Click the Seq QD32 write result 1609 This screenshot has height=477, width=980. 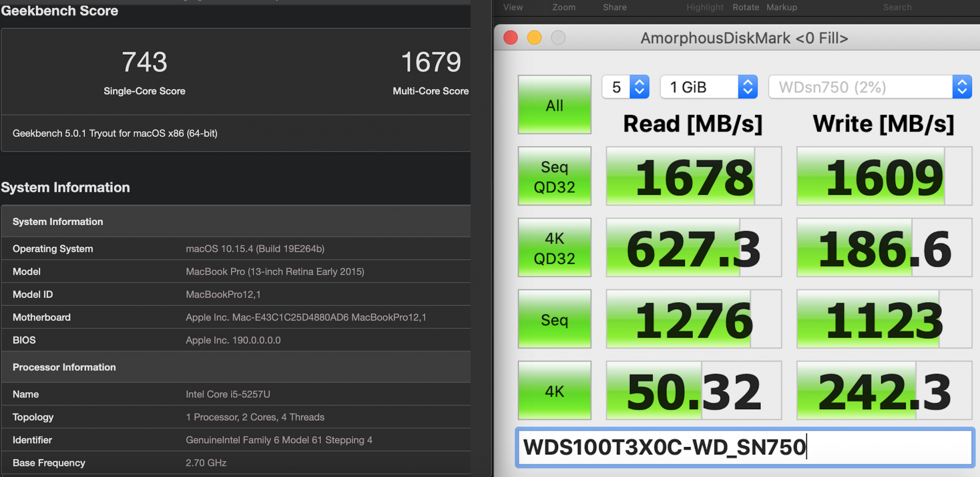click(884, 176)
